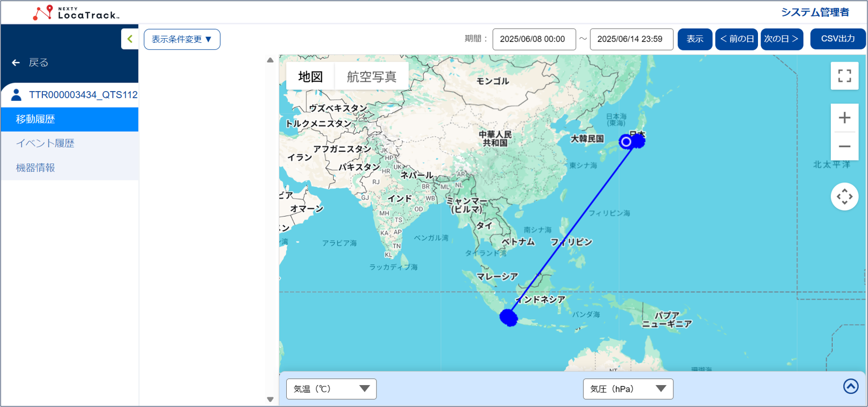
Task: Open the 気圧（hPa） dropdown
Action: 628,389
